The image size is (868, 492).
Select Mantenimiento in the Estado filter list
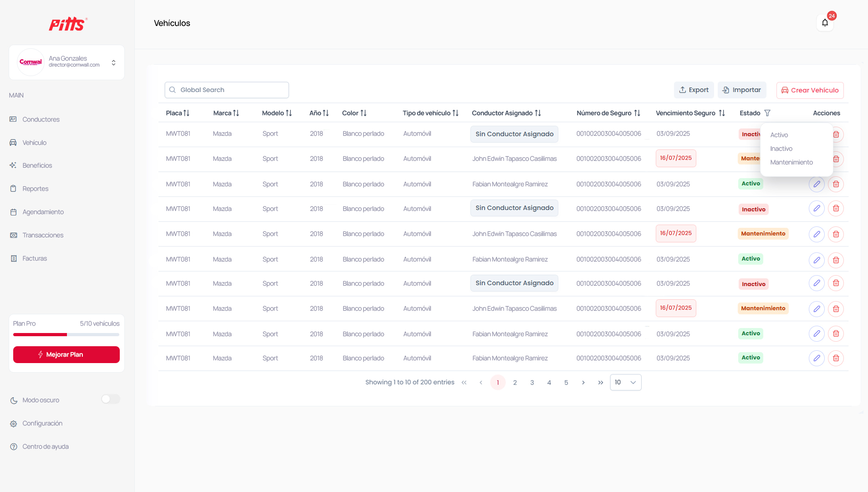pyautogui.click(x=791, y=162)
